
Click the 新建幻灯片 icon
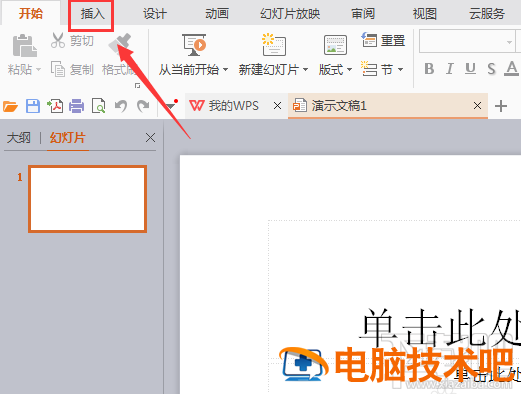coord(274,44)
